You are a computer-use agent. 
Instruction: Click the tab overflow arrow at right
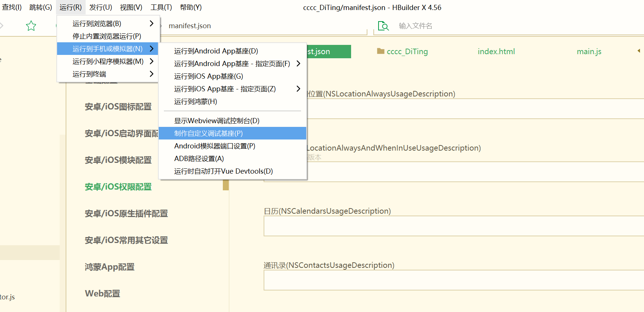click(x=639, y=51)
